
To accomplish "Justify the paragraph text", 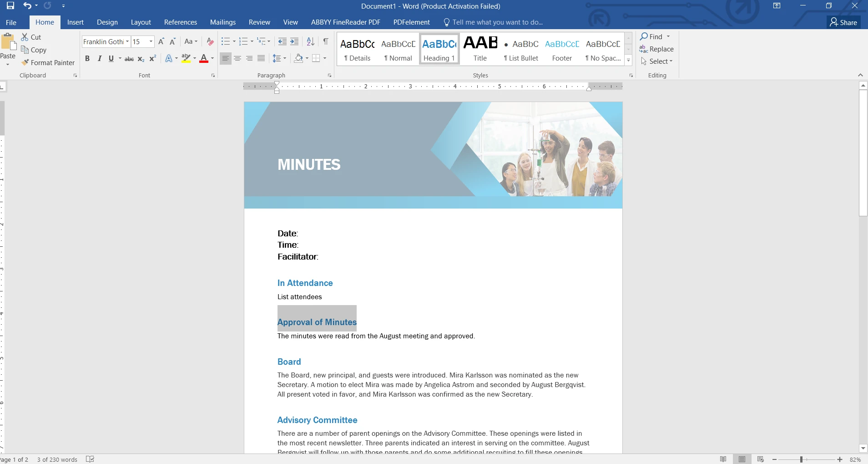I will pos(261,58).
